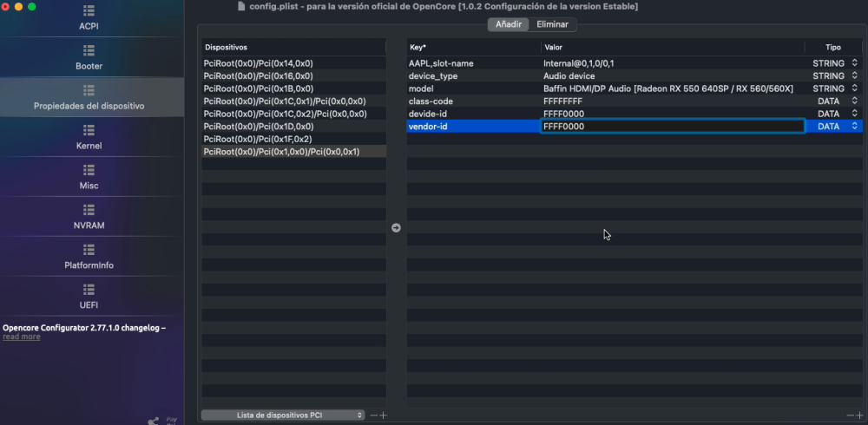
Task: Click the PayPal icon at sidebar bottom
Action: click(172, 422)
